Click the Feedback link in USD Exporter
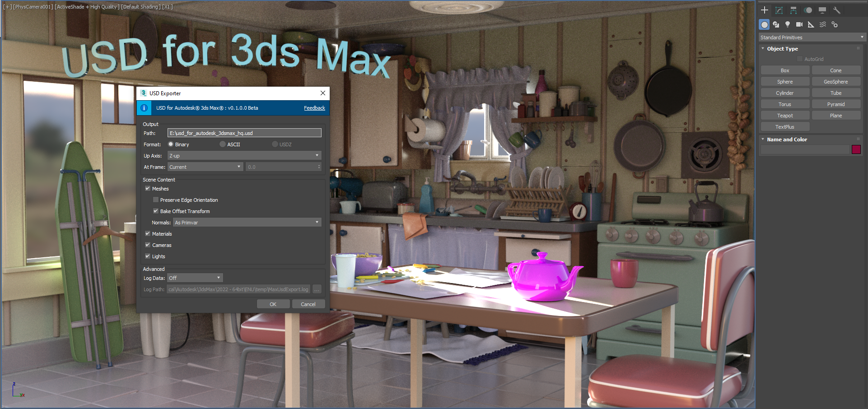This screenshot has width=868, height=409. (x=314, y=108)
